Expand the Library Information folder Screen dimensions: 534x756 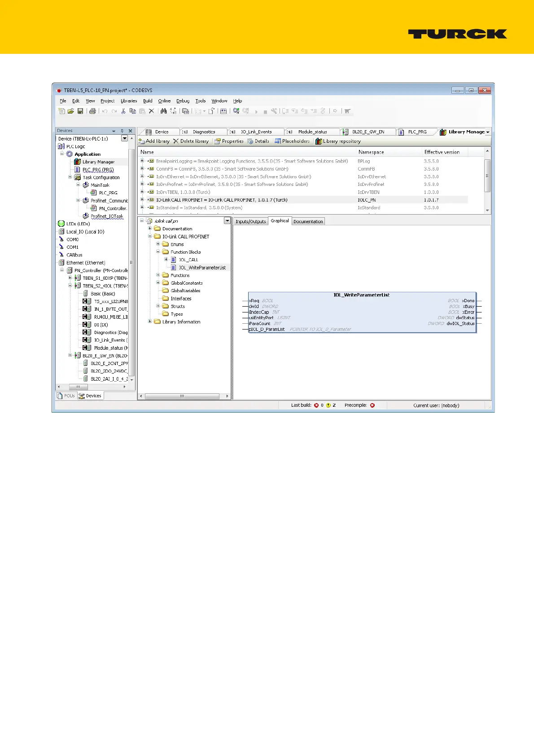click(150, 321)
